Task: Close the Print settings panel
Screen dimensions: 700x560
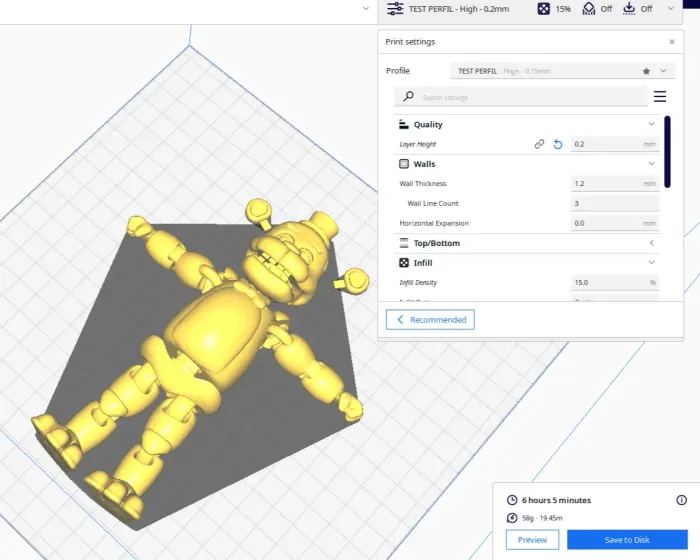Action: pyautogui.click(x=672, y=42)
